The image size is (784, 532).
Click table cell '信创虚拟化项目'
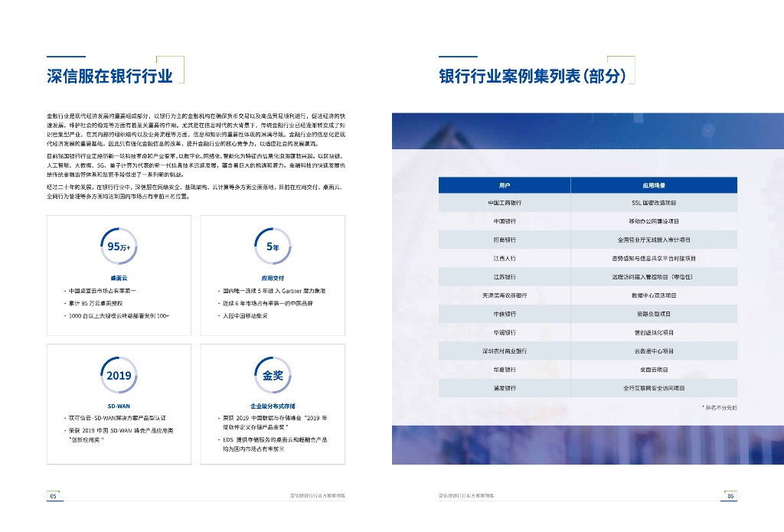tap(654, 332)
